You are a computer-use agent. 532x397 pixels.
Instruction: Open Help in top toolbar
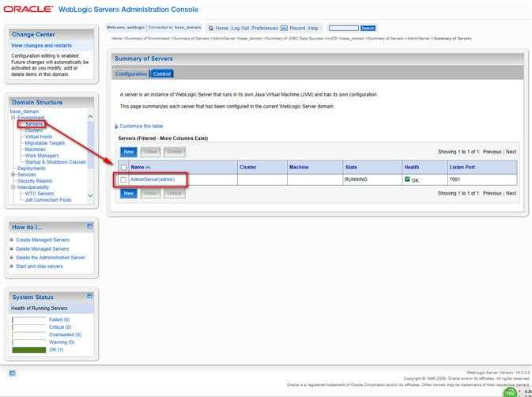[313, 28]
